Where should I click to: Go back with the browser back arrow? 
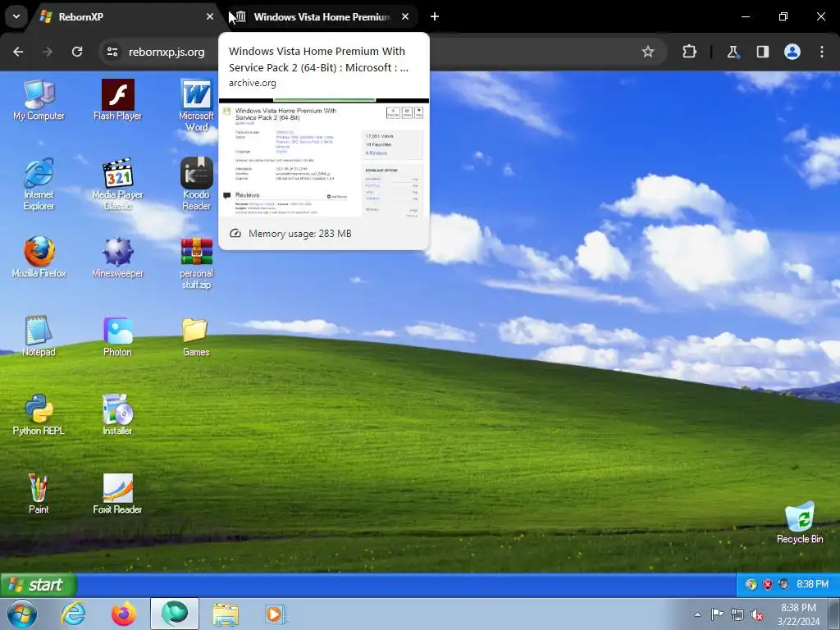[x=18, y=52]
